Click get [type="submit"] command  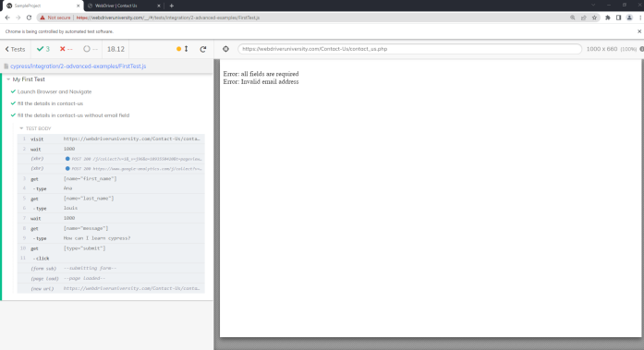(111, 248)
